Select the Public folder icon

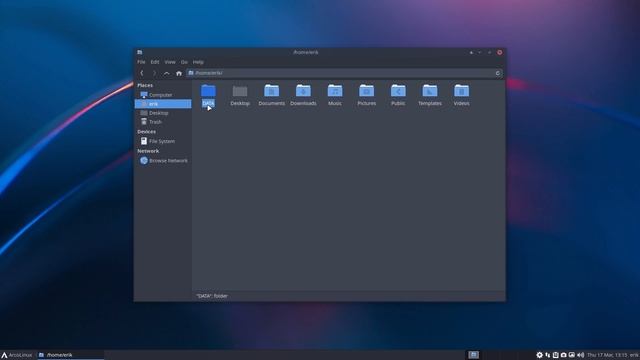[398, 91]
